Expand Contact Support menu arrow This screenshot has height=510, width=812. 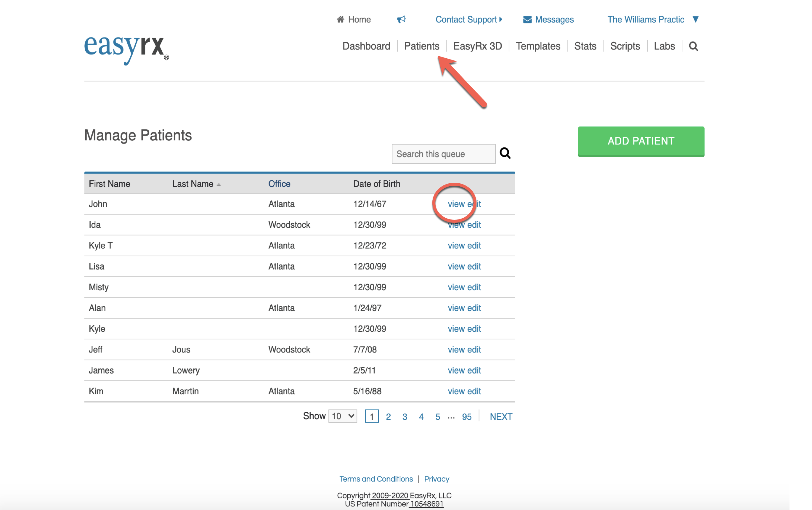click(501, 20)
